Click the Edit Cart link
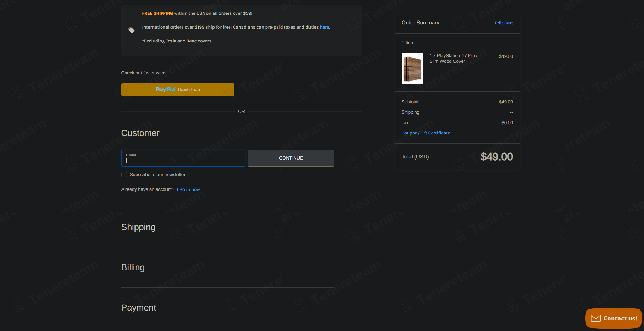The height and width of the screenshot is (331, 644). click(x=504, y=23)
